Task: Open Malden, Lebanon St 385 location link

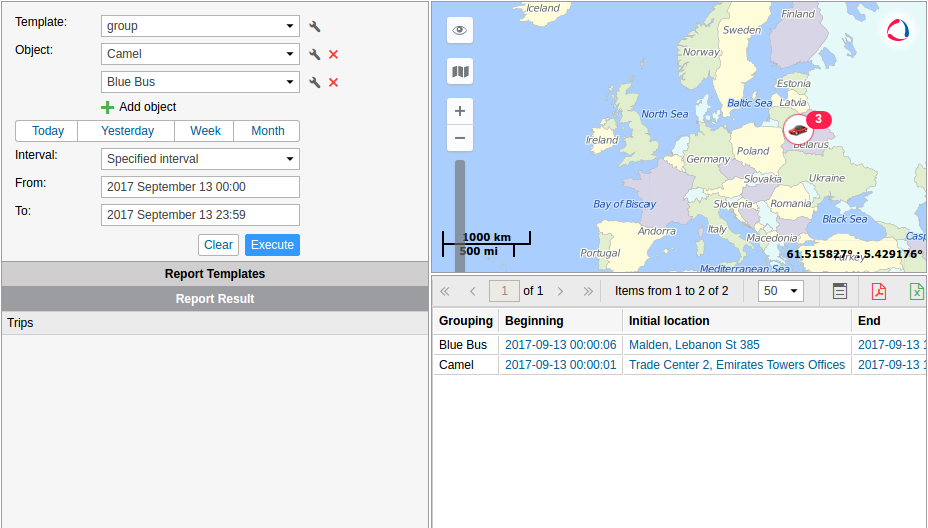Action: pyautogui.click(x=694, y=345)
